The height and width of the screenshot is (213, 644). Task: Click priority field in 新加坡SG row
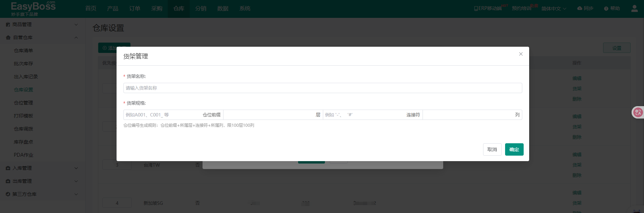point(117,203)
